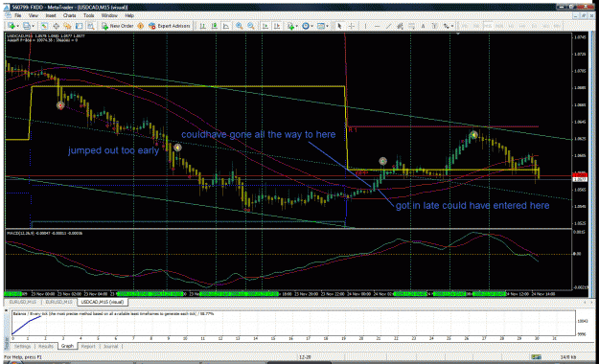
Task: Open the tester Settings tab
Action: pos(23,347)
